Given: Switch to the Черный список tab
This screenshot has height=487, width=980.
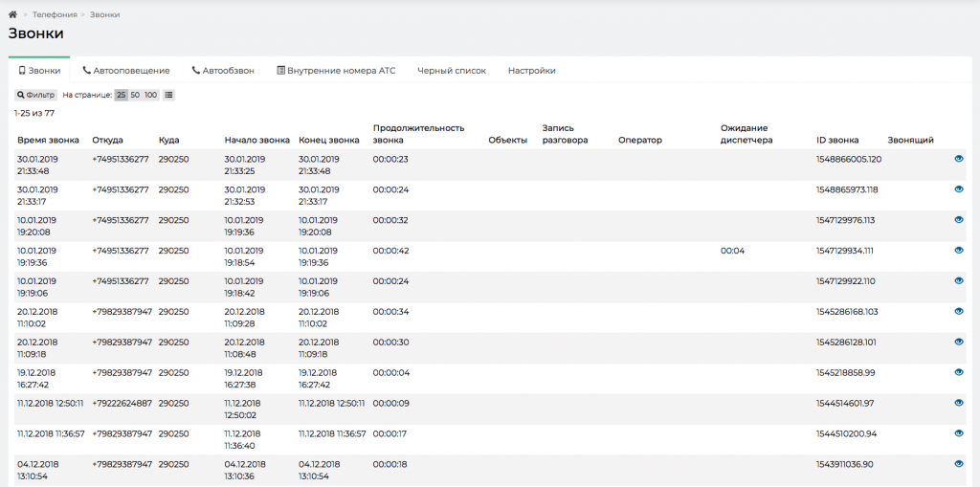Looking at the screenshot, I should tap(452, 71).
